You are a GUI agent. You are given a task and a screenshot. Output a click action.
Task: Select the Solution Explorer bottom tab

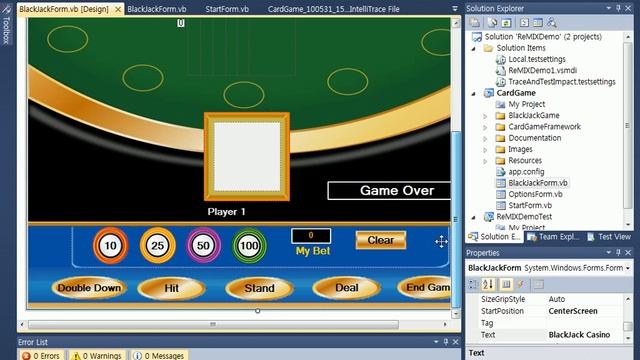coord(494,237)
